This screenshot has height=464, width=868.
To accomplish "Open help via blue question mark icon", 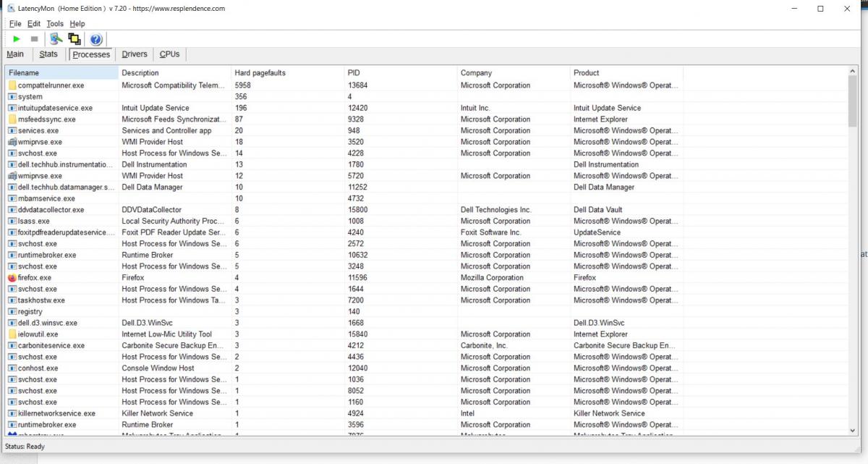I will (x=95, y=39).
